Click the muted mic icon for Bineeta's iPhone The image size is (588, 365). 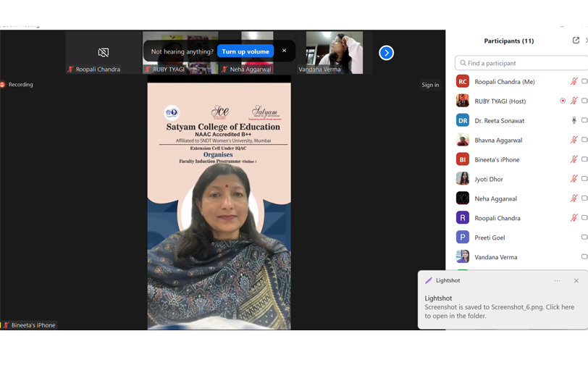(x=574, y=159)
